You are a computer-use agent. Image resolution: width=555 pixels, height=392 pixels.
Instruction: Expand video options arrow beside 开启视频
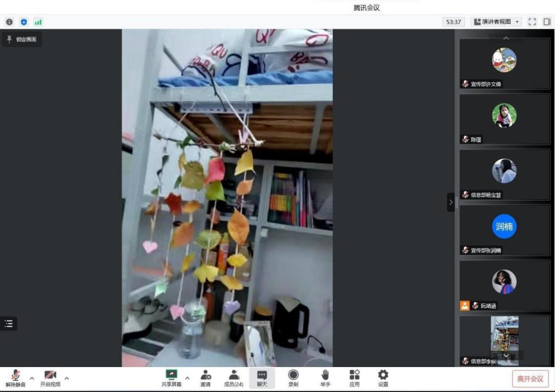pos(67,378)
